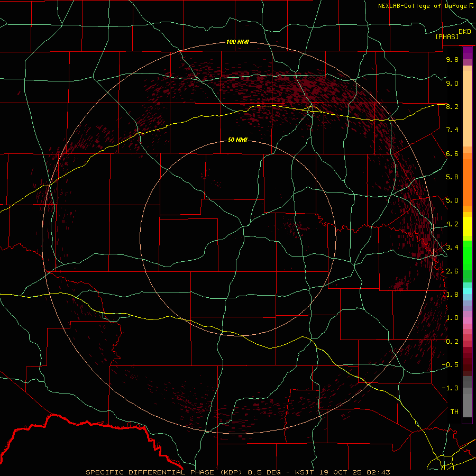Pick the peach segment of the color bar
The width and height of the screenshot is (476, 476).
click(467, 109)
